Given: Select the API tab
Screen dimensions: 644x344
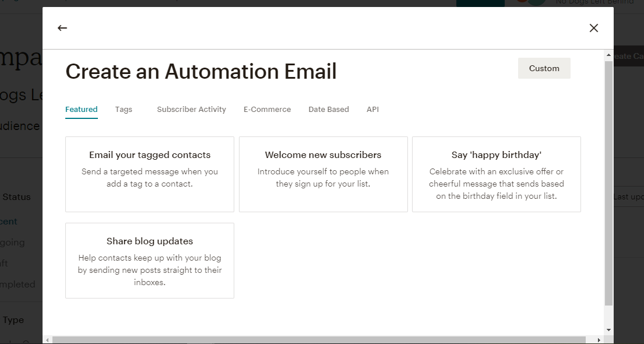Looking at the screenshot, I should click(x=372, y=110).
